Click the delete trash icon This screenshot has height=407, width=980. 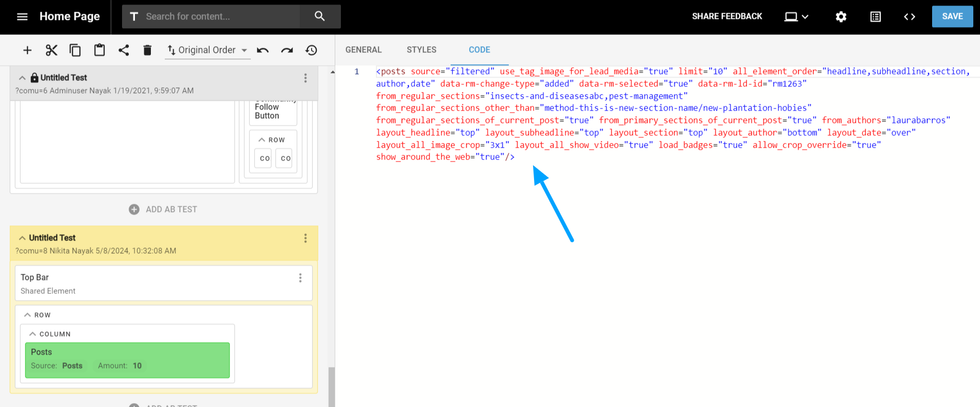click(147, 50)
